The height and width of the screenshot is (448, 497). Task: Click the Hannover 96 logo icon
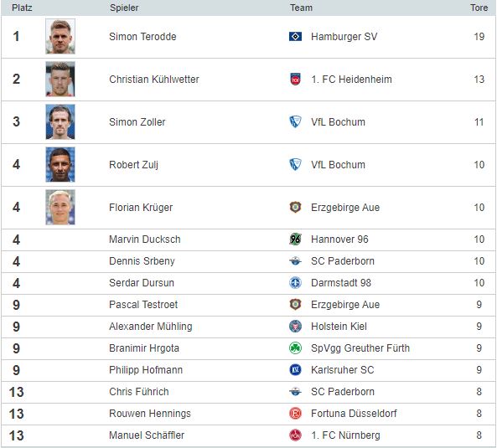295,239
